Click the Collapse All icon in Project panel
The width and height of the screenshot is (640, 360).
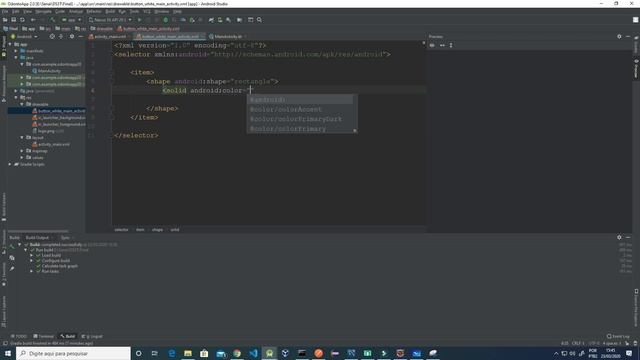(x=61, y=37)
